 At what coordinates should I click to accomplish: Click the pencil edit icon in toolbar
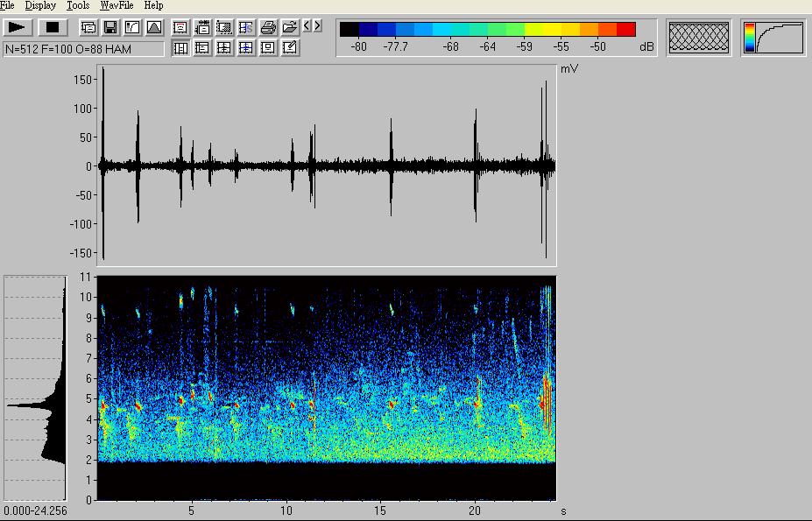(x=290, y=47)
